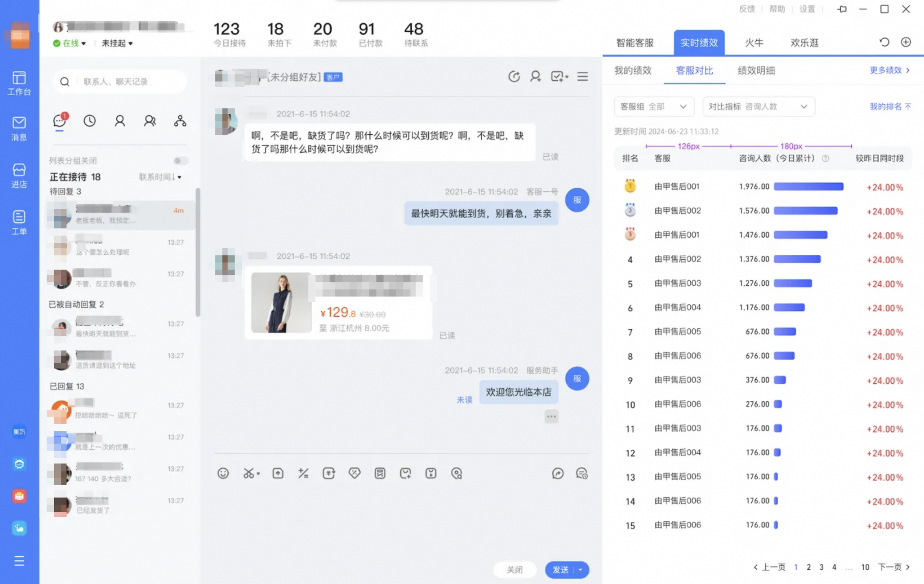The height and width of the screenshot is (584, 924).
Task: Open the 工单 work order sidebar icon
Action: tap(19, 223)
